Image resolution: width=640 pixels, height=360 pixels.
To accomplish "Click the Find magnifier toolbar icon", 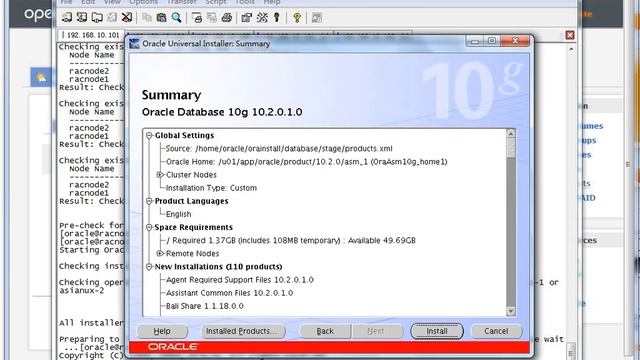I will 176,17.
